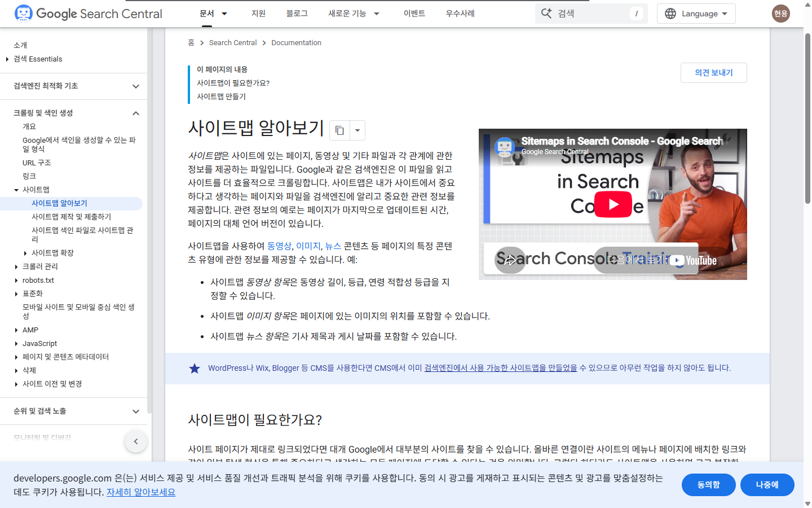Click the page vertical scrollbar
The height and width of the screenshot is (508, 812).
coord(807,119)
